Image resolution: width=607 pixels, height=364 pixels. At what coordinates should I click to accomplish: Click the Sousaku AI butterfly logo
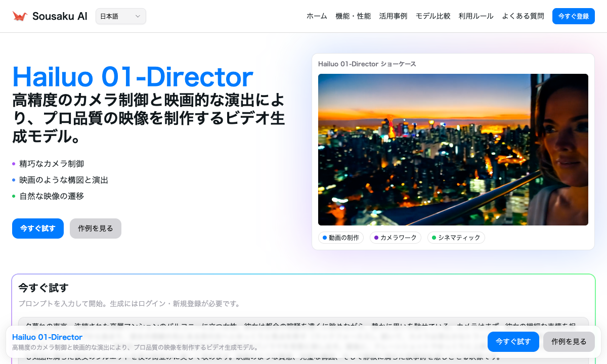(19, 16)
